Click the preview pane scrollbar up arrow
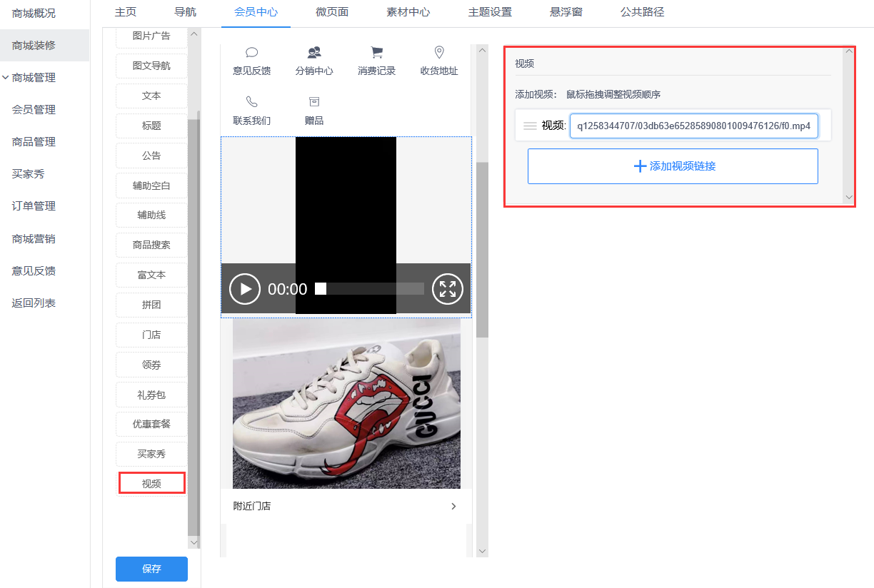874x588 pixels. 482,50
